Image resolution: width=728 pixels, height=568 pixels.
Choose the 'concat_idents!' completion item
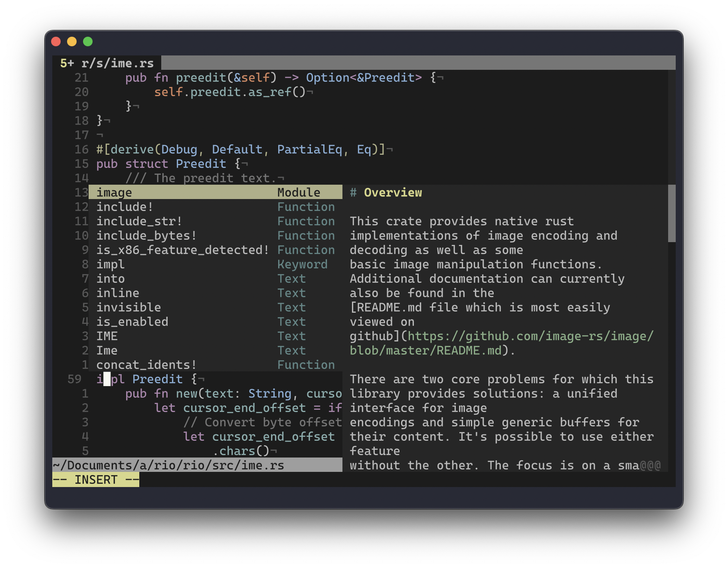click(216, 365)
